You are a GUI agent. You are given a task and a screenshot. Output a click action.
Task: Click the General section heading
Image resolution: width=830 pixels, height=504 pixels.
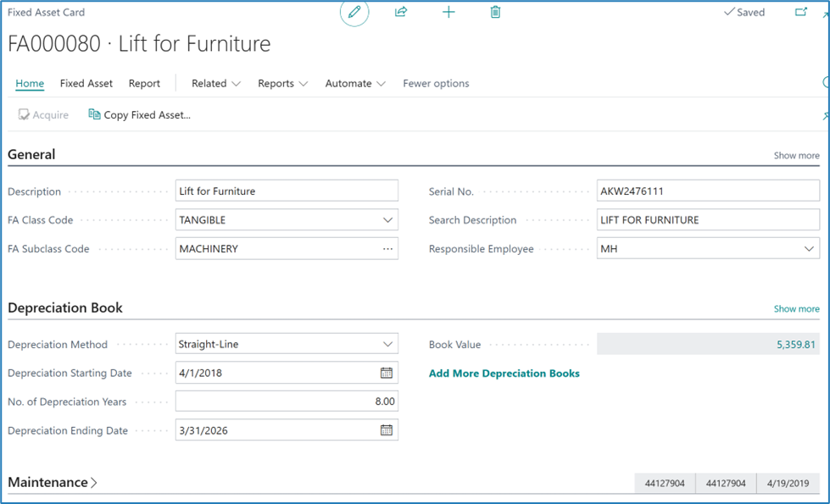(31, 154)
